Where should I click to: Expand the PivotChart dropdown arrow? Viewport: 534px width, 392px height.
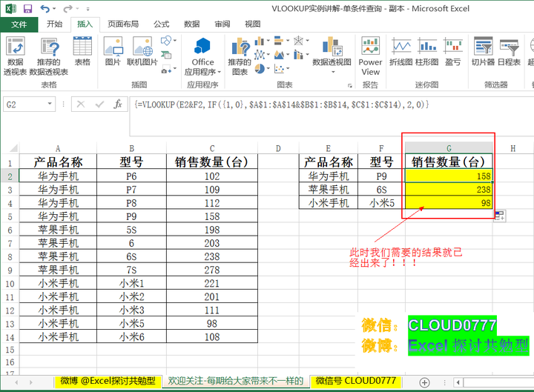click(333, 72)
